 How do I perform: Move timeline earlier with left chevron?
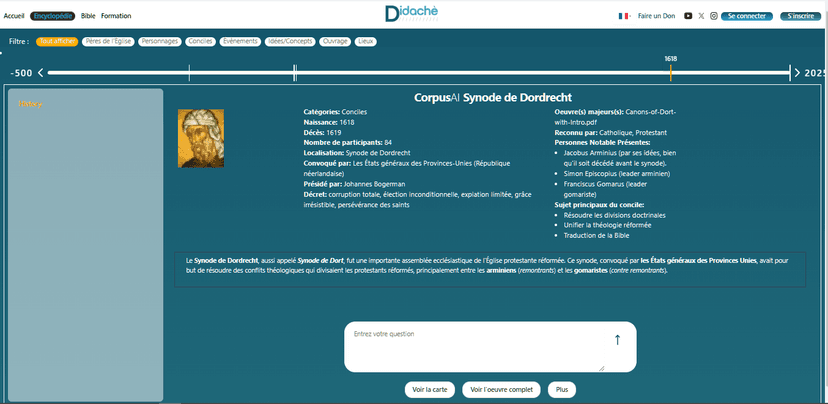pos(41,73)
